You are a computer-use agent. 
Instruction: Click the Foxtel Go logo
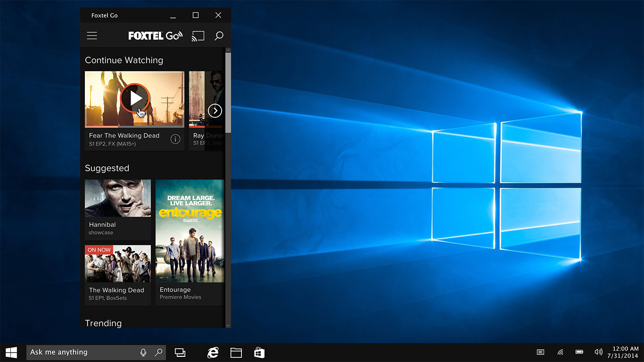(156, 36)
